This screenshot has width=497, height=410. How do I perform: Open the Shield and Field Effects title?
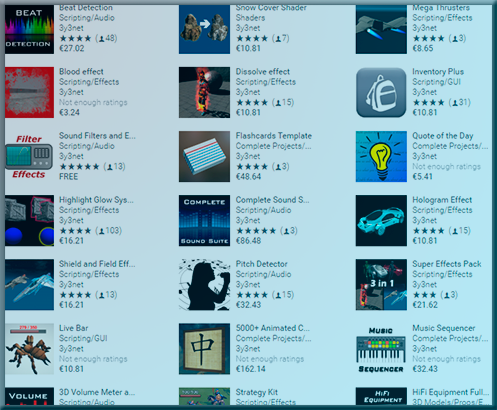pos(97,264)
